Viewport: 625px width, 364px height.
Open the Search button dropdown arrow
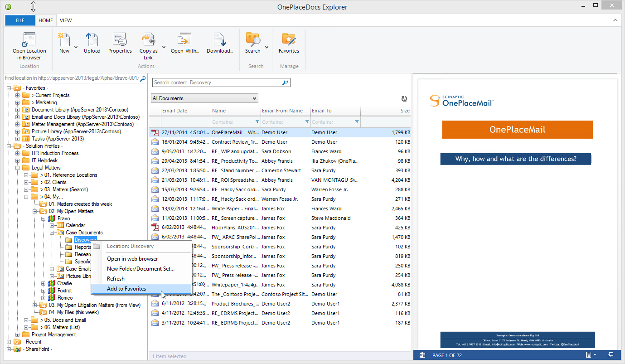point(266,47)
